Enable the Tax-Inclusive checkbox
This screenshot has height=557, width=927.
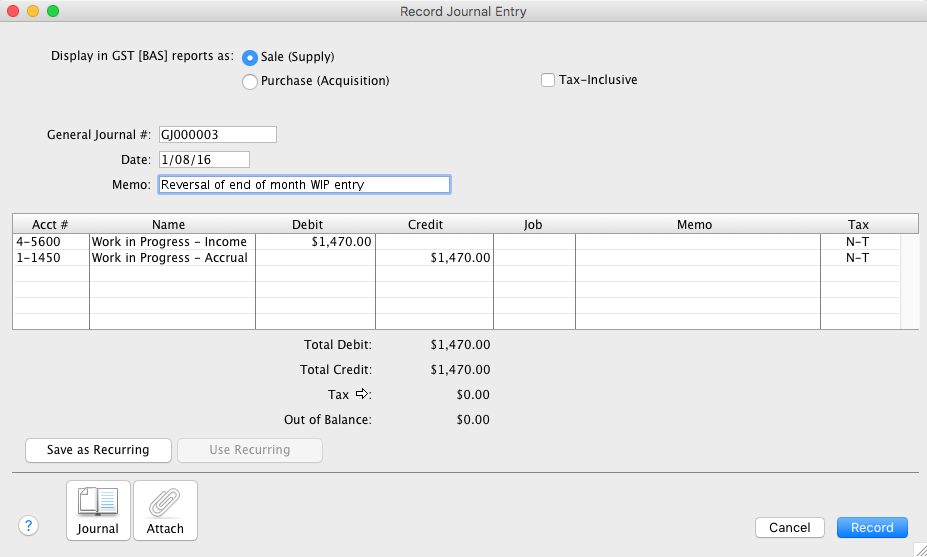pyautogui.click(x=548, y=80)
